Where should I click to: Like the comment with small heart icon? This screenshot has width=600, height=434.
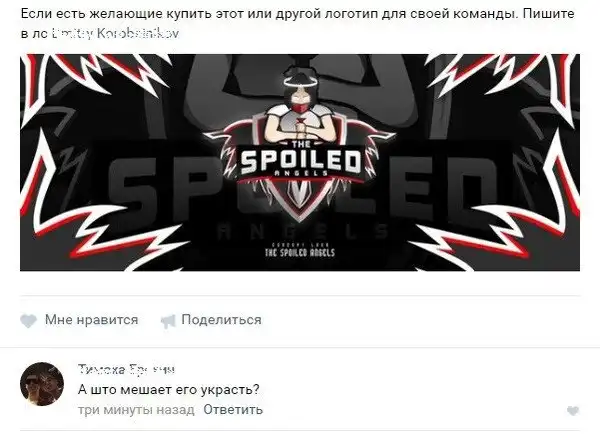click(573, 411)
